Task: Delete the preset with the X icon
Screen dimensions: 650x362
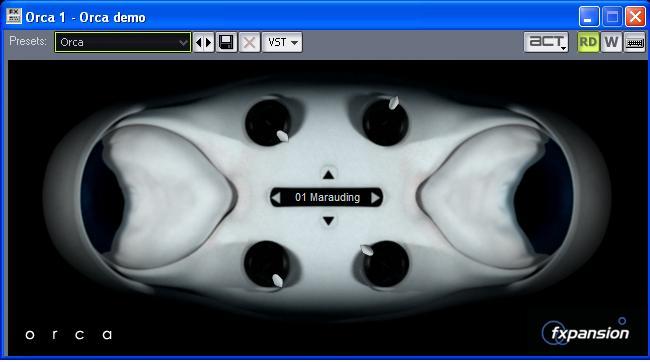Action: [249, 42]
